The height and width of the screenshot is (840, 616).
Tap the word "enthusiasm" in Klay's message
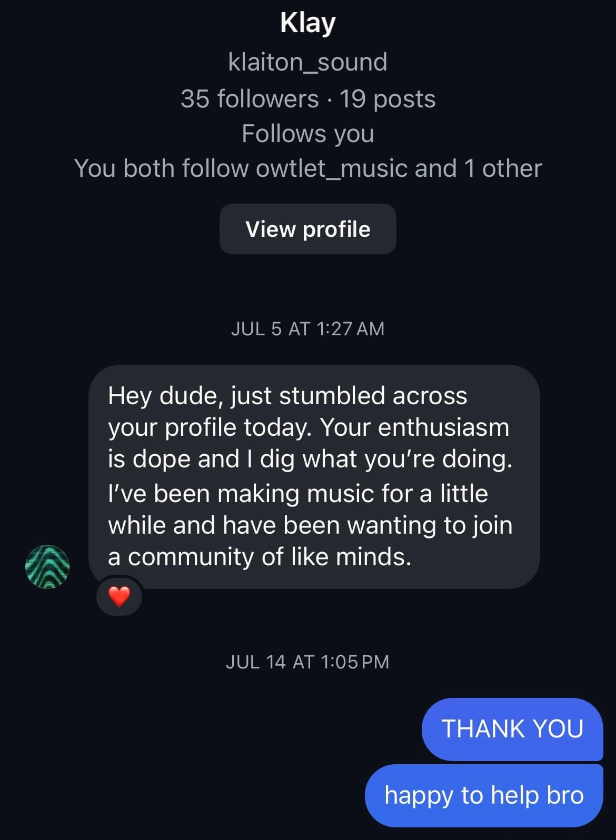pyautogui.click(x=444, y=427)
